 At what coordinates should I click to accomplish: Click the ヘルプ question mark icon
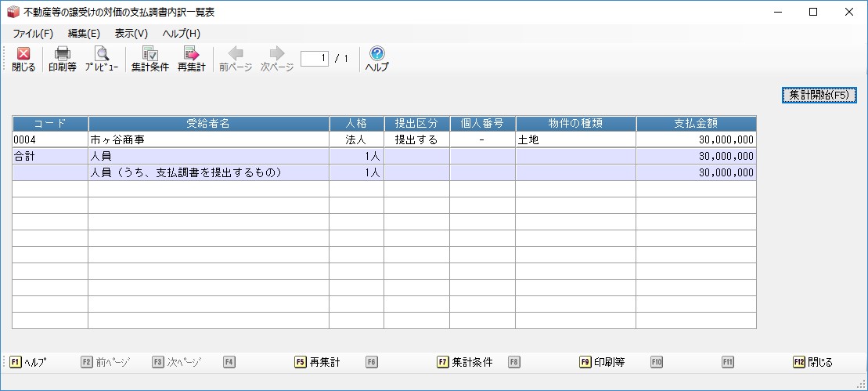(376, 54)
